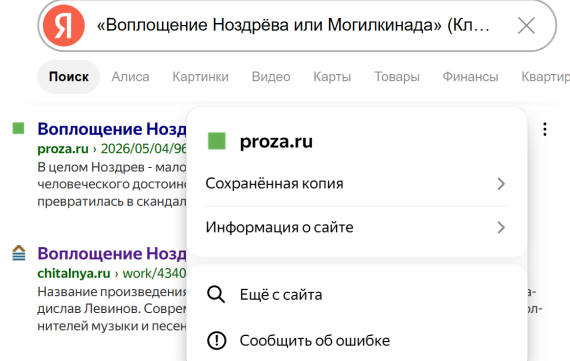Select Информация о сайте menu entry
This screenshot has height=361, width=570.
[357, 228]
